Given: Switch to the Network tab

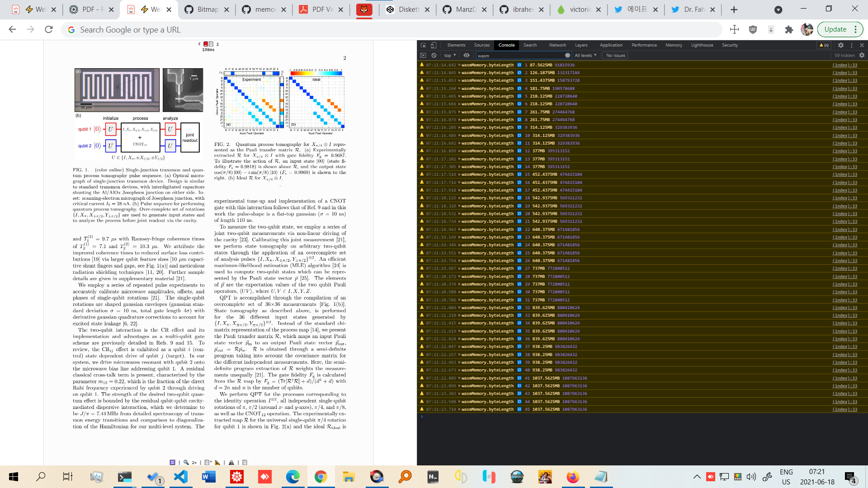Looking at the screenshot, I should [x=557, y=45].
